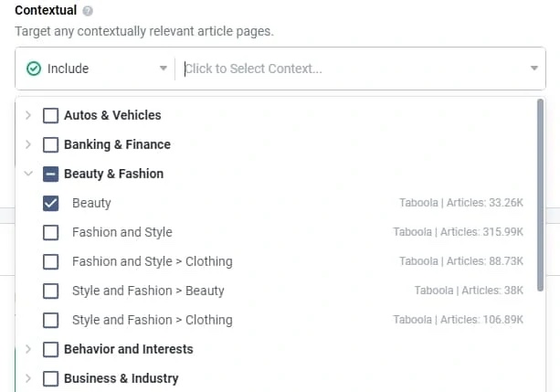Toggle the Beauty & Fashion parent checkbox
This screenshot has height=392, width=560.
pos(51,174)
